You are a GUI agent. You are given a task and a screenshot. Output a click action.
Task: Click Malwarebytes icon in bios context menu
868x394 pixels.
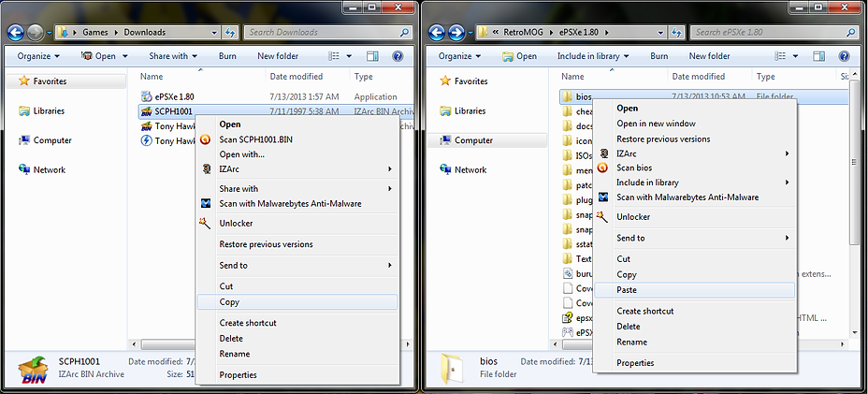click(x=603, y=197)
